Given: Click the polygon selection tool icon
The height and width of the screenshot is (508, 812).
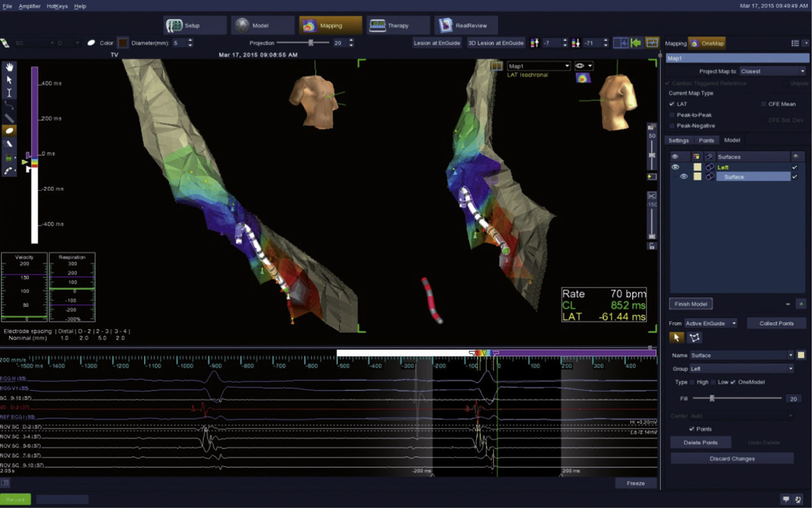Looking at the screenshot, I should pyautogui.click(x=695, y=338).
